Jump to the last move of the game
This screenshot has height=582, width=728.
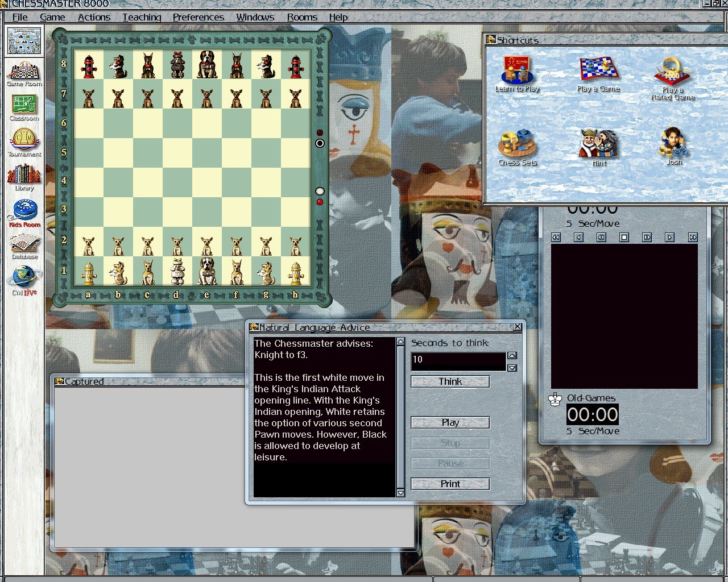(x=693, y=237)
